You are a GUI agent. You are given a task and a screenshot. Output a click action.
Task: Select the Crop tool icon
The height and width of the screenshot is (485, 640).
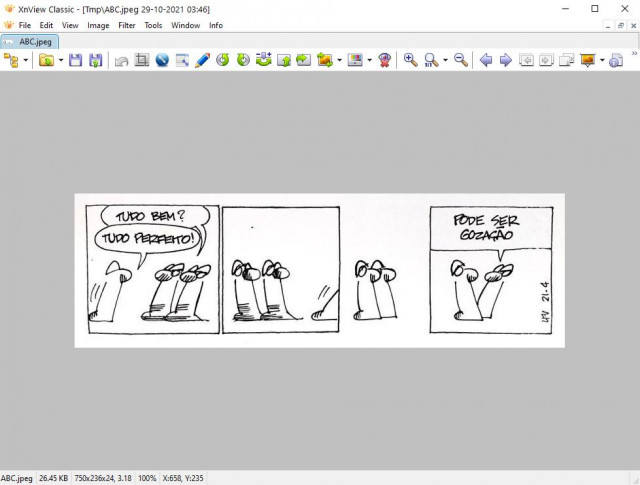(x=142, y=60)
